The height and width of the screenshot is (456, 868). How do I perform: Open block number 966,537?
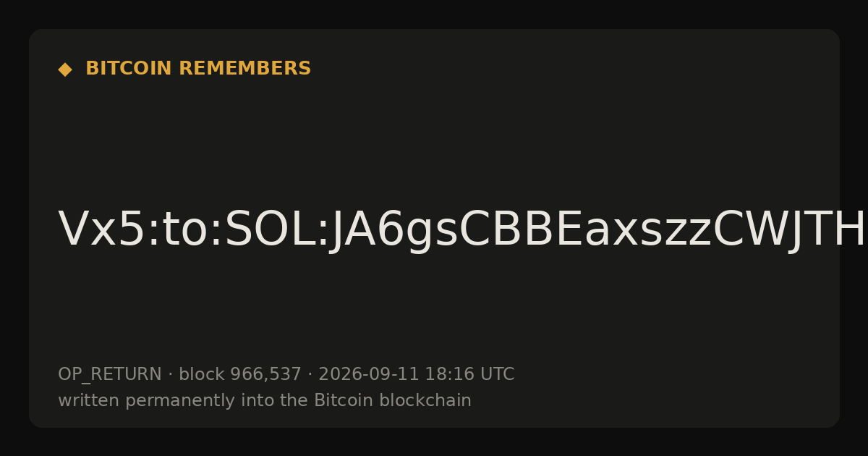click(265, 374)
